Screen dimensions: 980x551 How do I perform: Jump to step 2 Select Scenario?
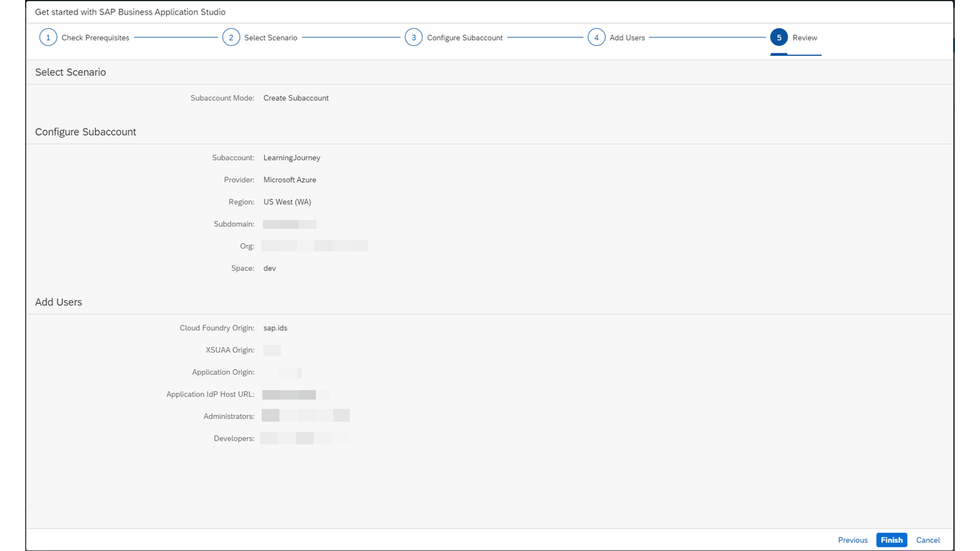point(260,37)
